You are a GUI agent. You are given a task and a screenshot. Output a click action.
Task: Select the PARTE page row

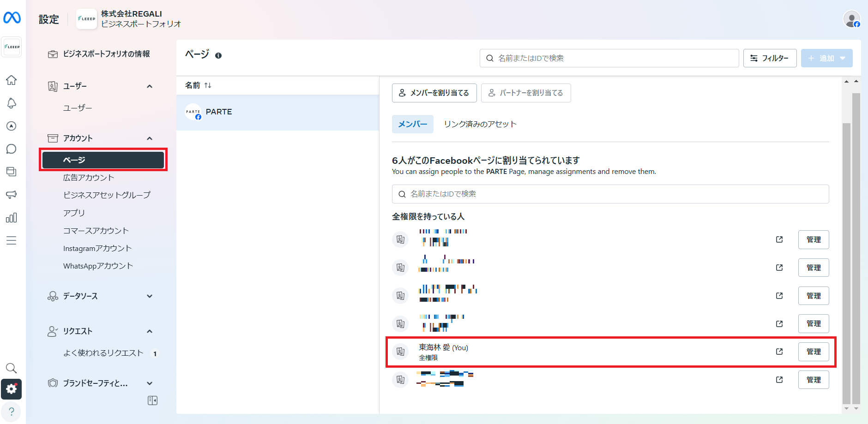[x=277, y=112]
